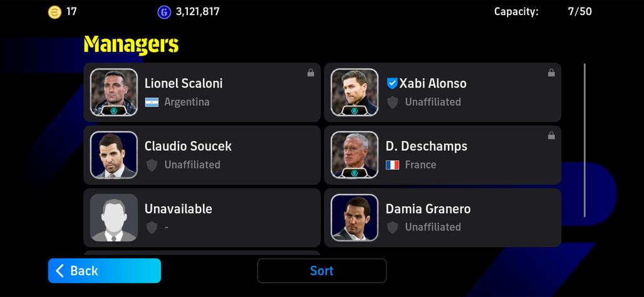Tap the grey unaffiliated shield under Damia Granero

(393, 227)
